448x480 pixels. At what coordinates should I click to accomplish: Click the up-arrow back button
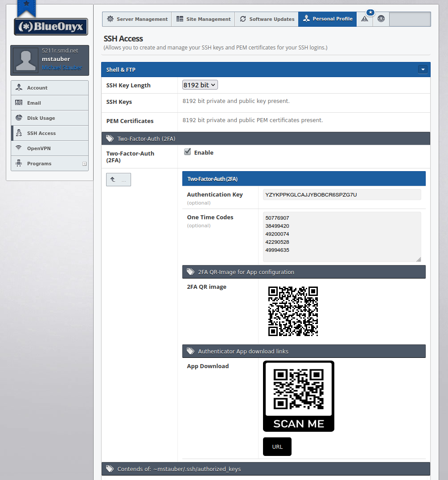click(x=119, y=180)
